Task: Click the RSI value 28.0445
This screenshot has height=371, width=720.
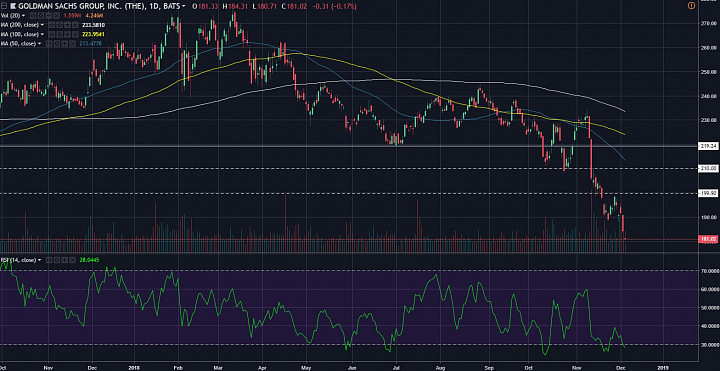Action: point(90,260)
